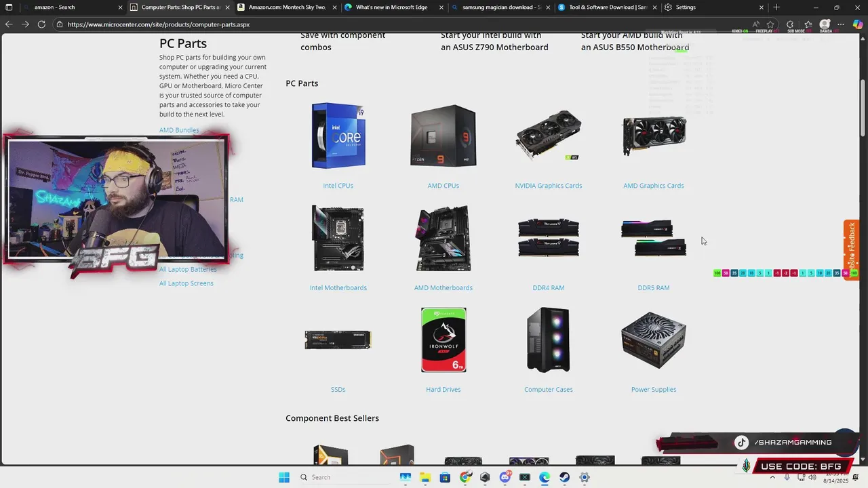The image size is (868, 488).
Task: Open AMD Graphics Cards link
Action: click(654, 186)
